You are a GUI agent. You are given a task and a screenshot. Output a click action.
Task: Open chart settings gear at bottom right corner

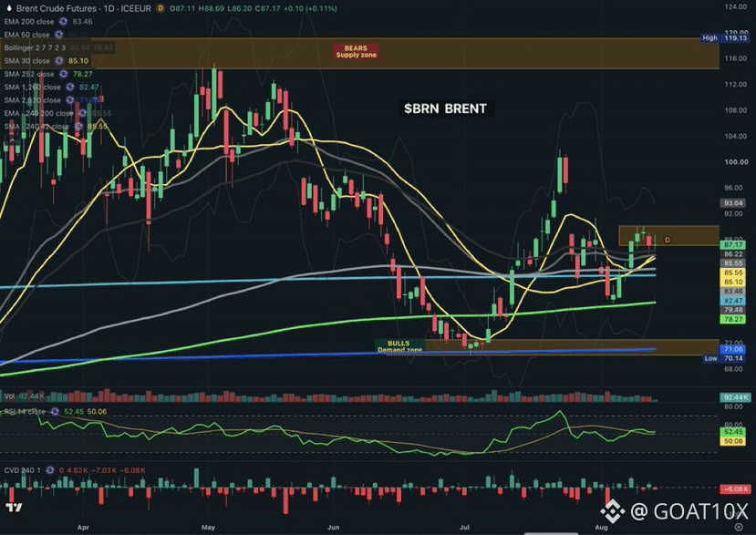[738, 527]
